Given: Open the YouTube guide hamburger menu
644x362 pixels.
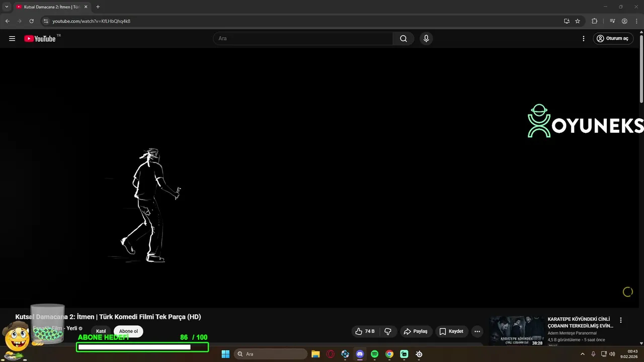Looking at the screenshot, I should (12, 39).
